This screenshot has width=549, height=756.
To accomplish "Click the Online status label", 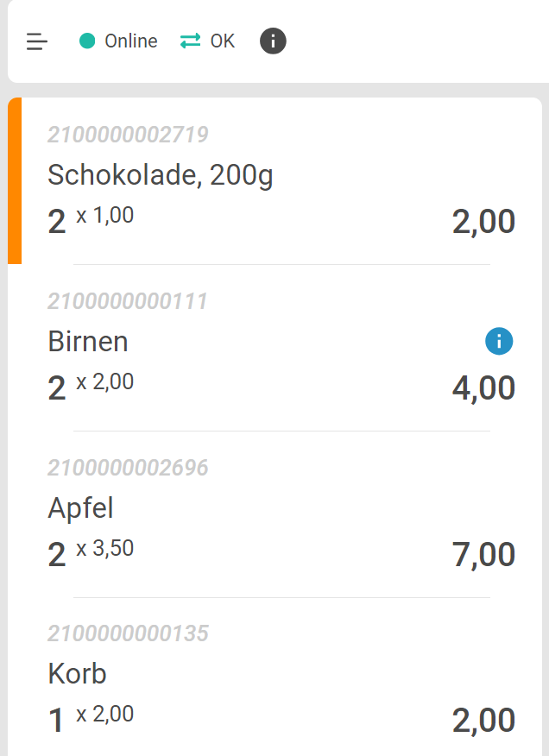I will pyautogui.click(x=131, y=41).
